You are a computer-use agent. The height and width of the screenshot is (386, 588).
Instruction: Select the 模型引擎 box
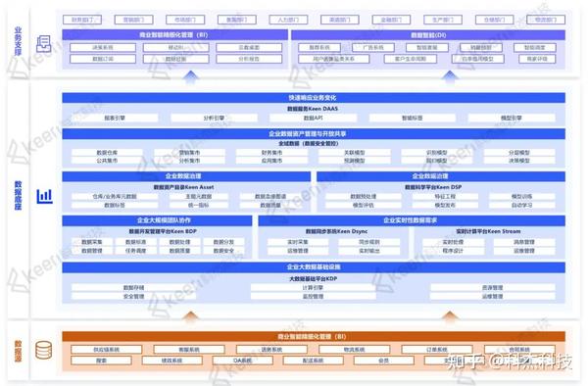coord(512,118)
